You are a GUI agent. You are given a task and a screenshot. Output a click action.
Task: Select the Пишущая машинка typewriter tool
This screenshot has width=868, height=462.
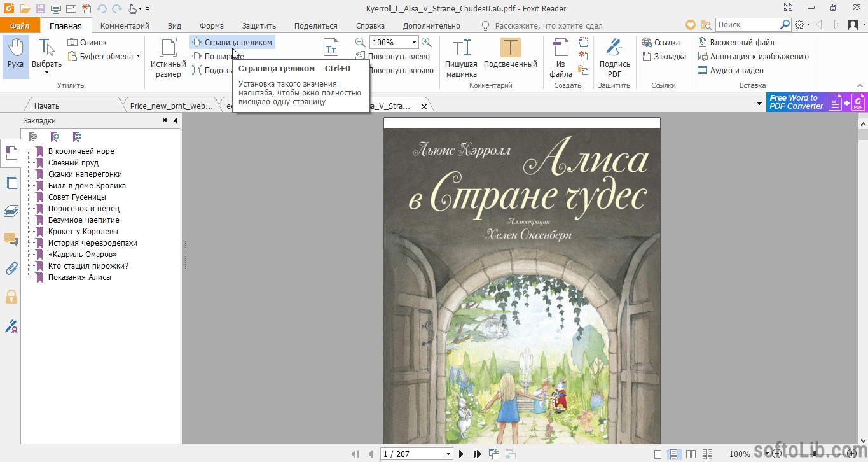click(x=461, y=57)
